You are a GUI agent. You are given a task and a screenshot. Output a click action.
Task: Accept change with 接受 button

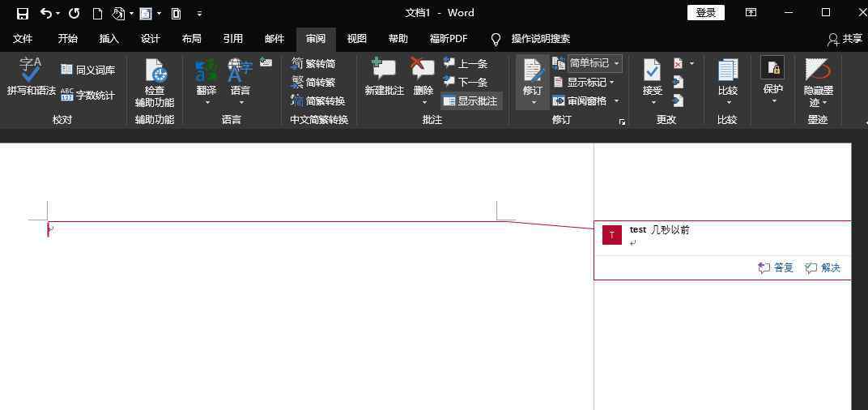pos(653,82)
